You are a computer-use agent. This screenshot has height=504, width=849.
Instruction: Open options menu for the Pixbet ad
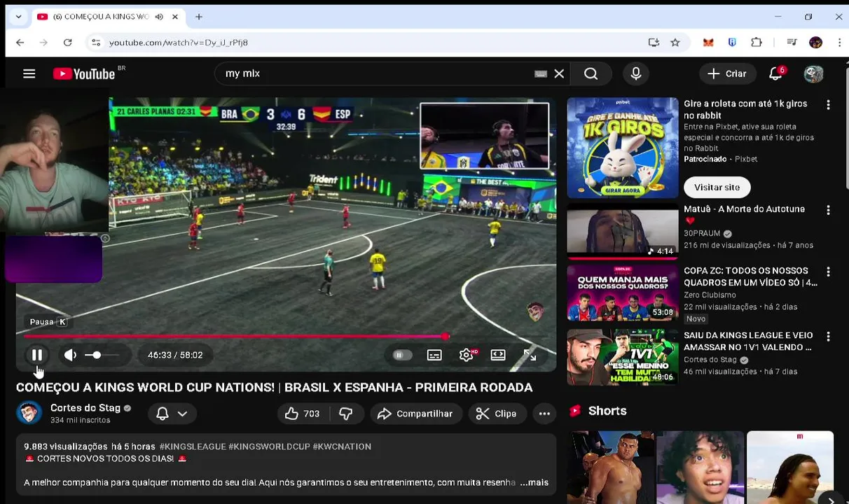(x=828, y=105)
